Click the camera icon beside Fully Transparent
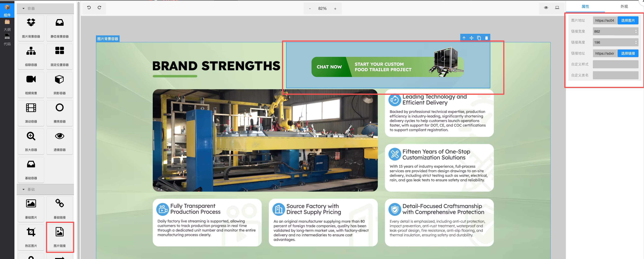 click(x=163, y=209)
